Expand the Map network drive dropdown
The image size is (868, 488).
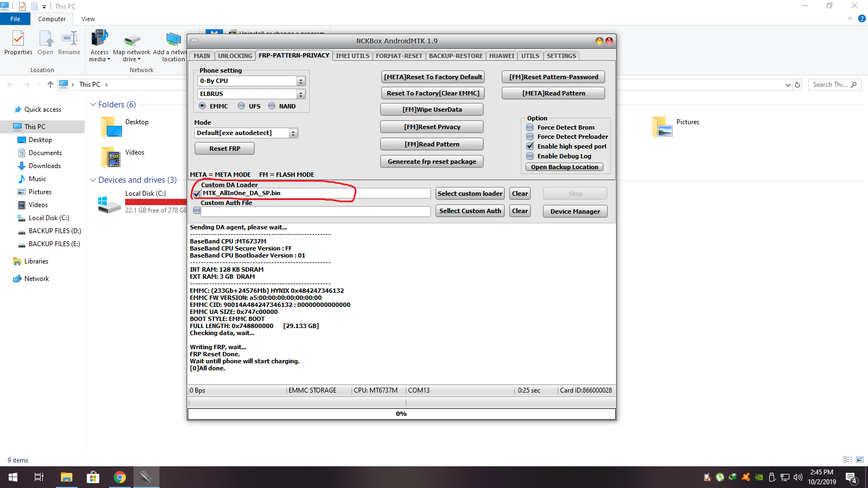(131, 56)
